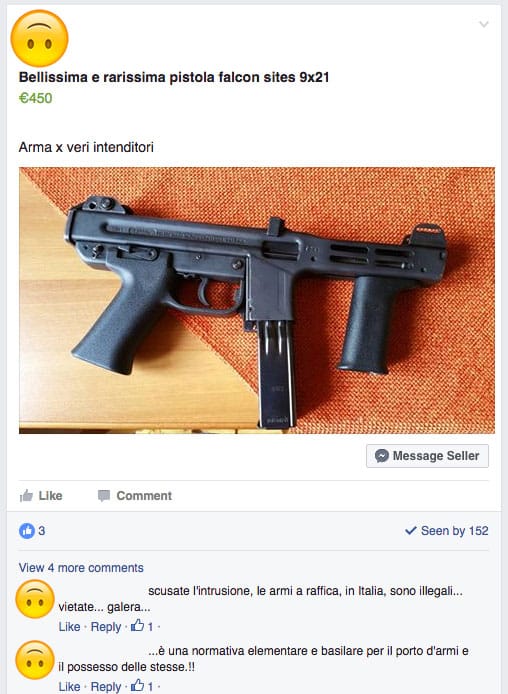Click the Seen by checkmark icon
The height and width of the screenshot is (694, 508).
click(x=411, y=530)
